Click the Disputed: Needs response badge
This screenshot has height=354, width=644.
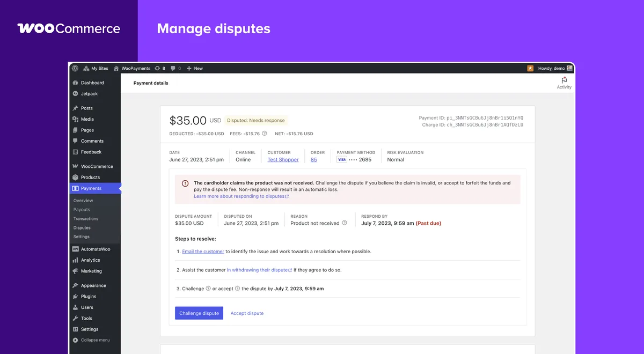click(256, 121)
